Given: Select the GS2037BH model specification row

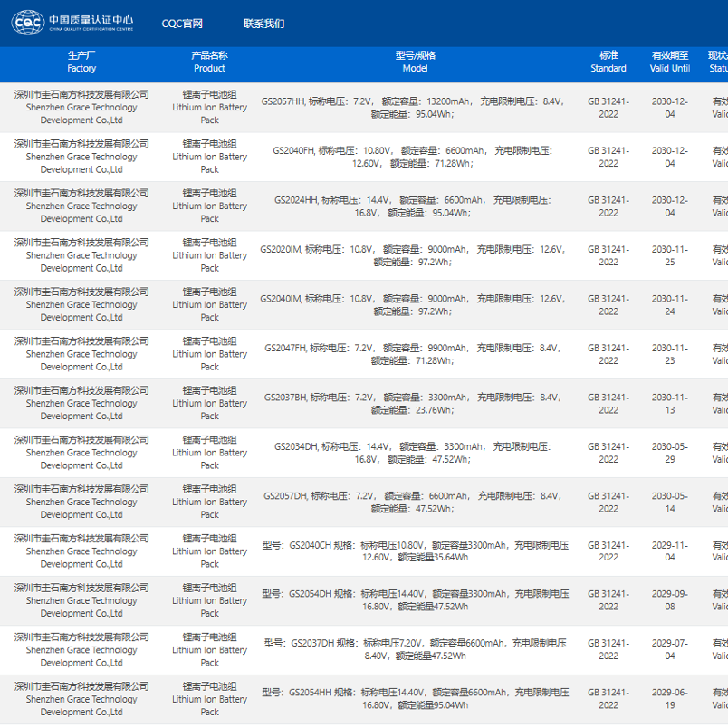Looking at the screenshot, I should pyautogui.click(x=415, y=404).
